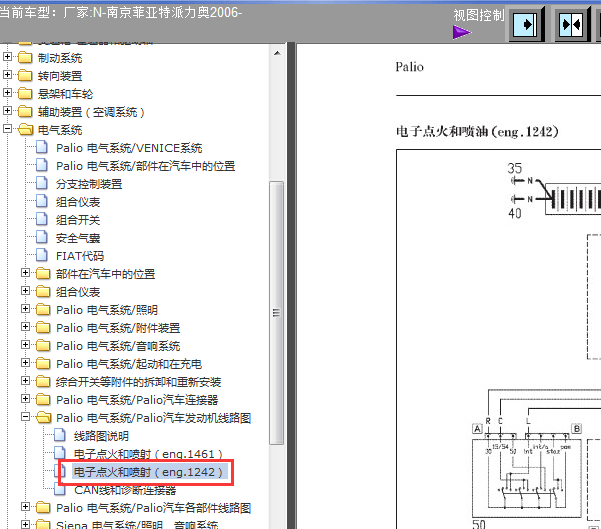Image resolution: width=601 pixels, height=529 pixels.
Task: Expand the 辅助装置（空调系统） folder
Action: point(7,111)
